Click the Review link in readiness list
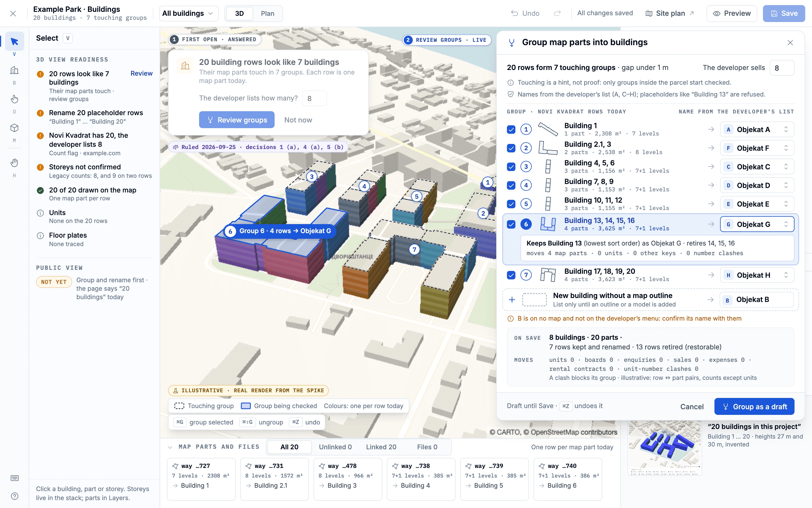Image resolution: width=812 pixels, height=508 pixels. point(141,73)
